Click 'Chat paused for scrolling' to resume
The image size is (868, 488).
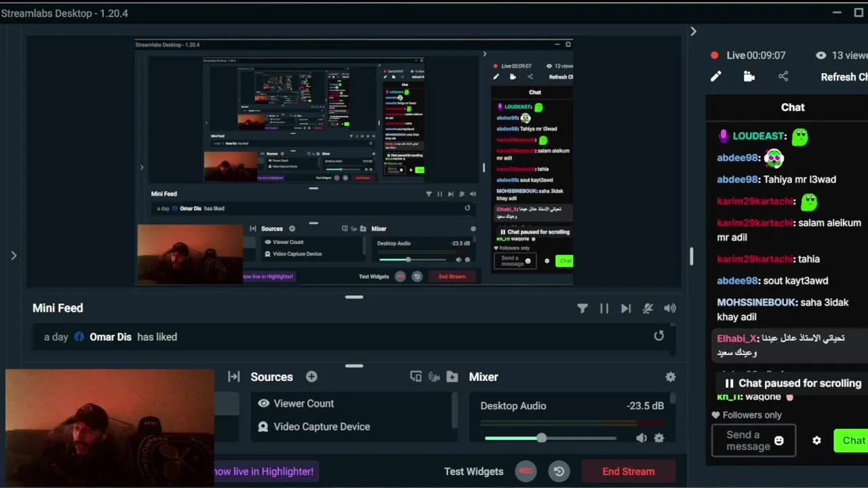[793, 383]
